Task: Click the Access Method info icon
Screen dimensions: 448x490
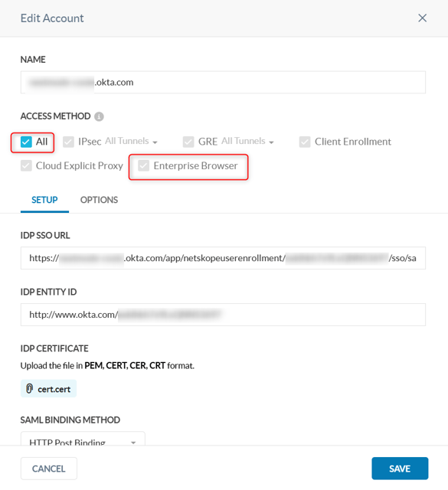Action: (99, 116)
